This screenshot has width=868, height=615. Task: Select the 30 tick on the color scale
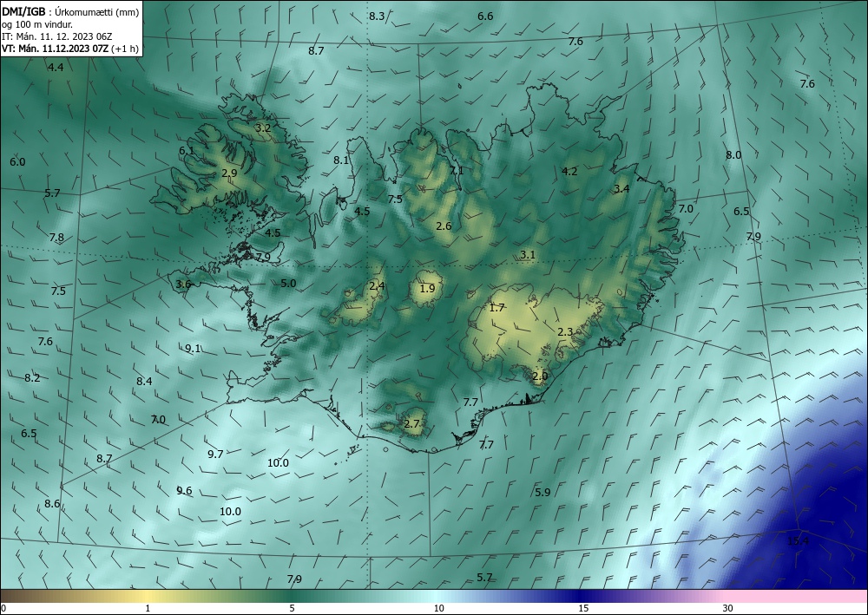tap(728, 609)
